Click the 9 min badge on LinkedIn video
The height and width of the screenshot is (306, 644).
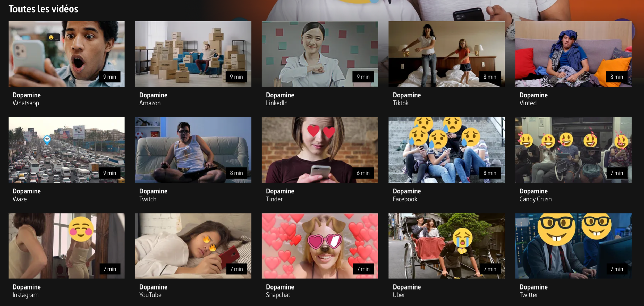click(x=363, y=77)
